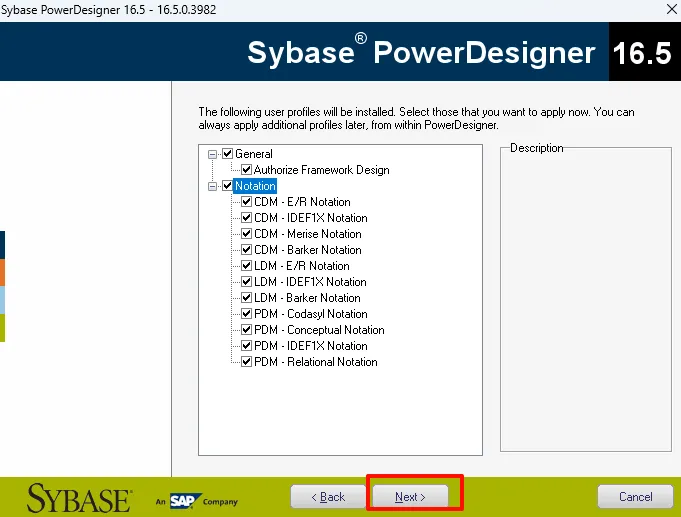Disable CDM - Merise Notation checkbox
This screenshot has width=681, height=517.
(247, 234)
